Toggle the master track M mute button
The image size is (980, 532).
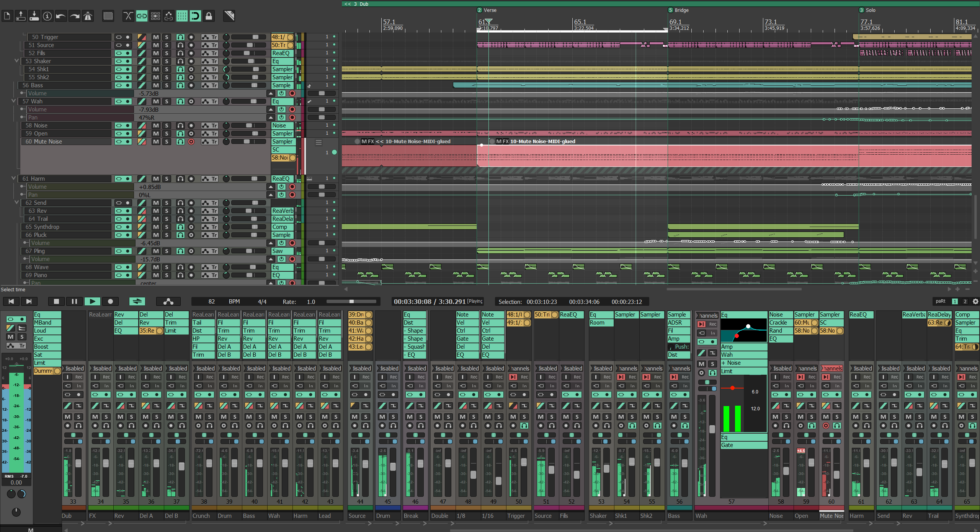click(10, 337)
